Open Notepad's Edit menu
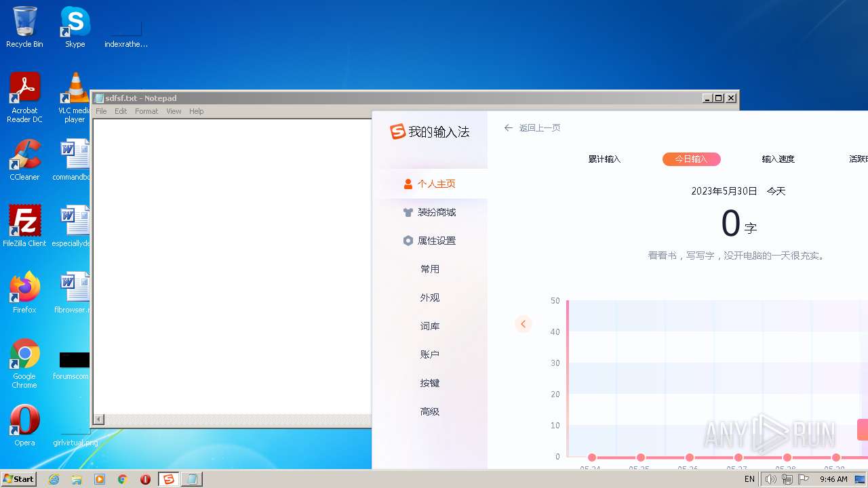868x488 pixels. click(121, 111)
